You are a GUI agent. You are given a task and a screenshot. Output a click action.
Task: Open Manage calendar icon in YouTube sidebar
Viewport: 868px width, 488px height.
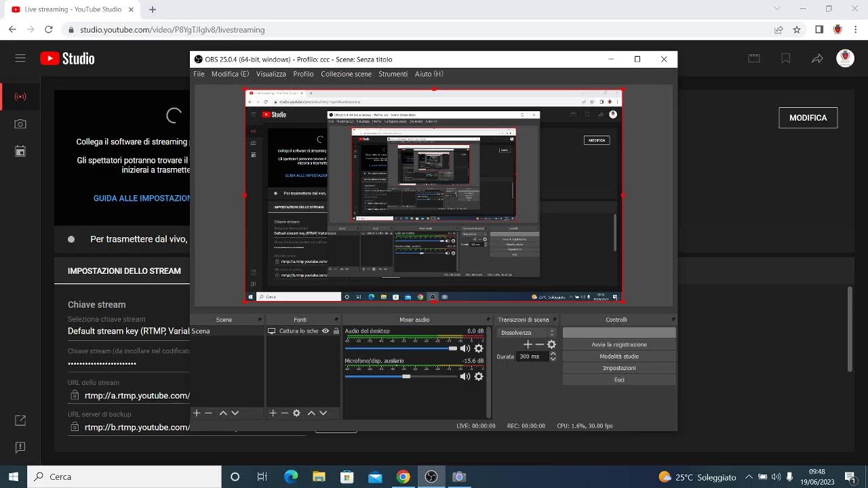20,151
